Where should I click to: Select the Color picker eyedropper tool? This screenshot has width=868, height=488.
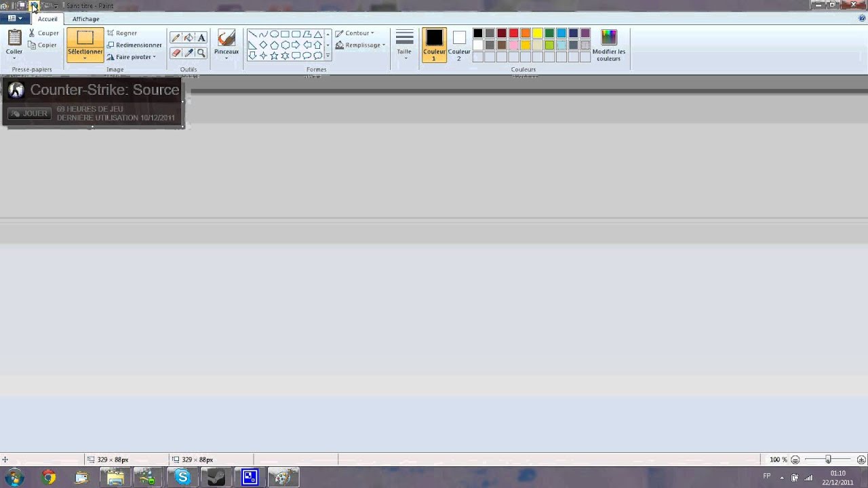pos(189,53)
